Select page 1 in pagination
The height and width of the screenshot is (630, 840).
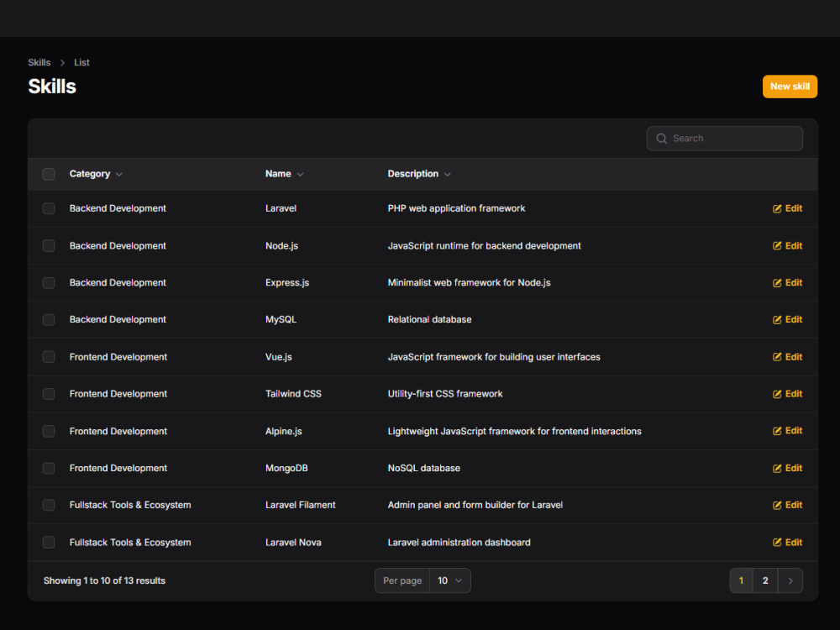(x=741, y=580)
